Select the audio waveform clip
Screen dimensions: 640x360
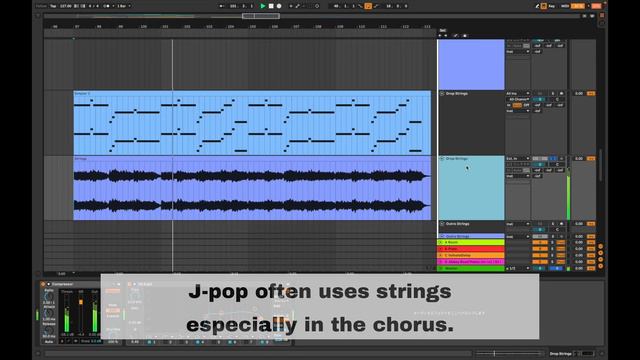click(252, 188)
